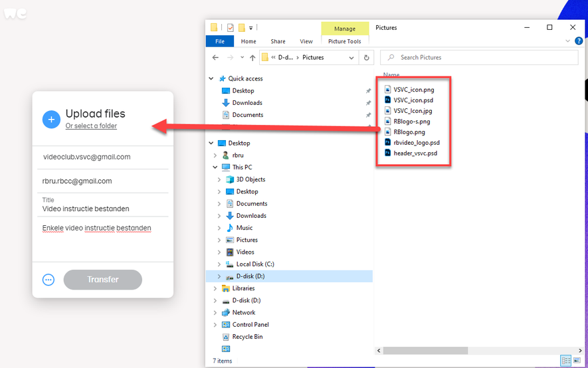This screenshot has width=588, height=368.
Task: Open the Explorer Help question mark icon
Action: [x=579, y=41]
